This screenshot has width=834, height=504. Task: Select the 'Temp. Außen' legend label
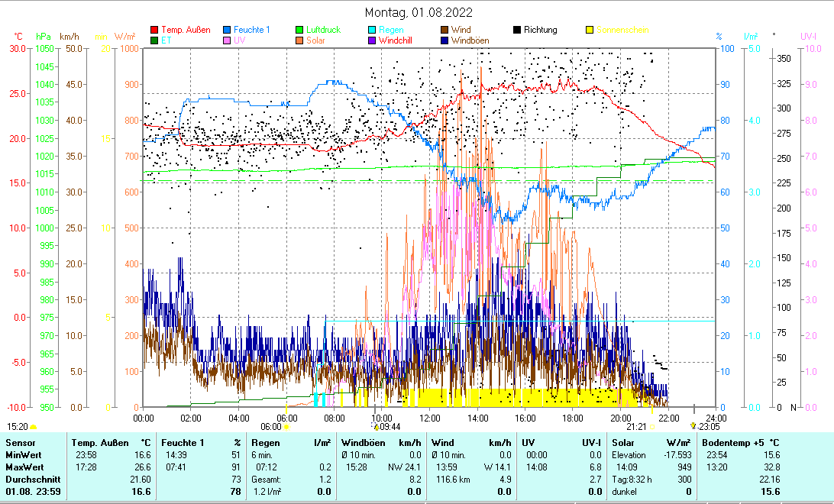click(186, 31)
